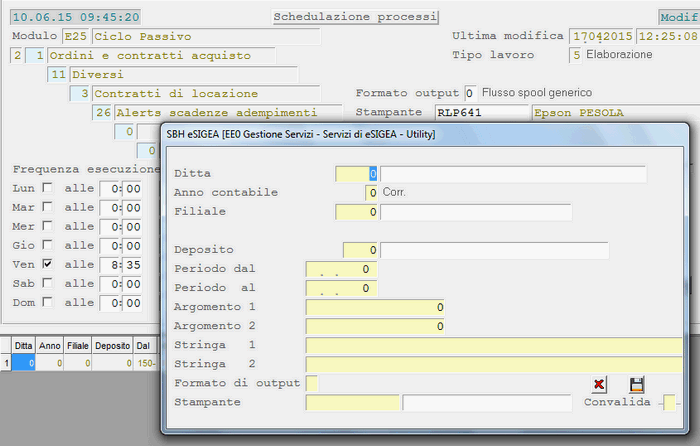Enable the Mar day checkbox

[47, 207]
